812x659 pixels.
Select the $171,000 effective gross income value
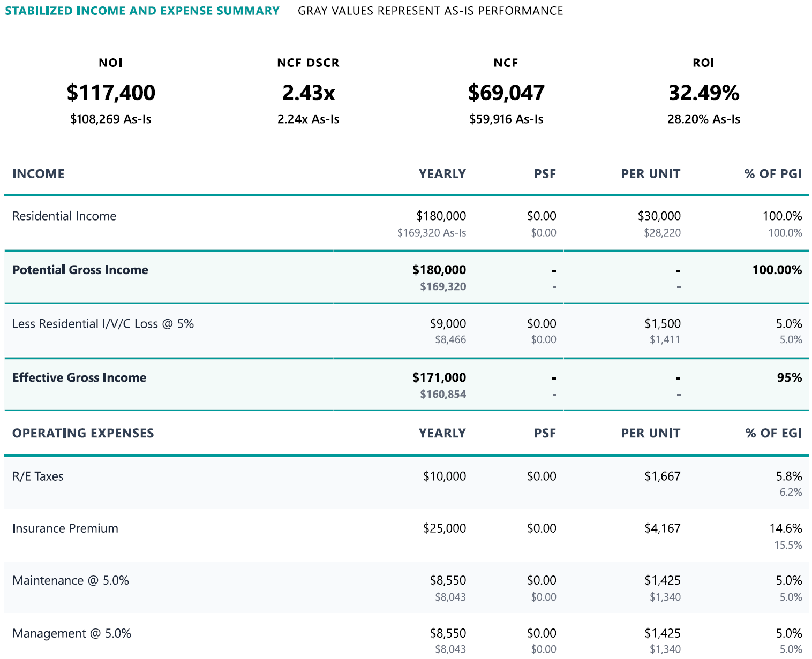(x=439, y=377)
